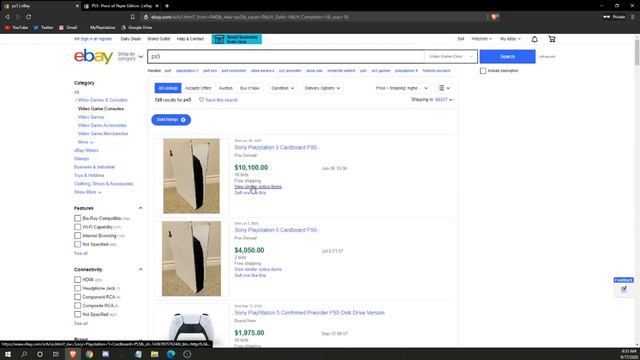Open Condition filter dropdown

tap(282, 88)
